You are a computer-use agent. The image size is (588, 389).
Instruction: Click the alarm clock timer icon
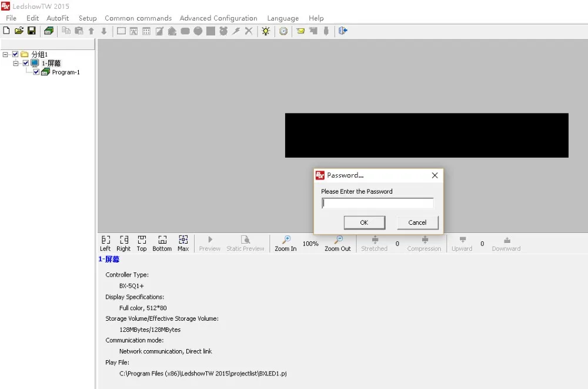tap(223, 31)
